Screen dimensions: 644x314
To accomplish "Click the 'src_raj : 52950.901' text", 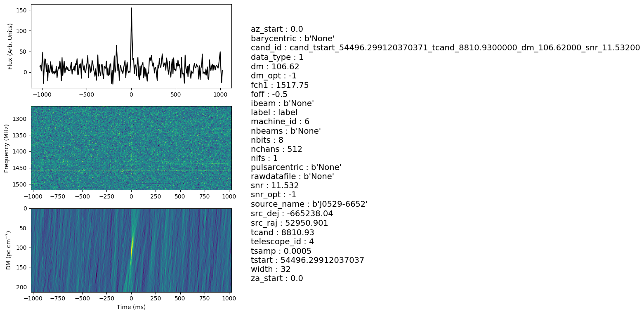I will (x=289, y=223).
